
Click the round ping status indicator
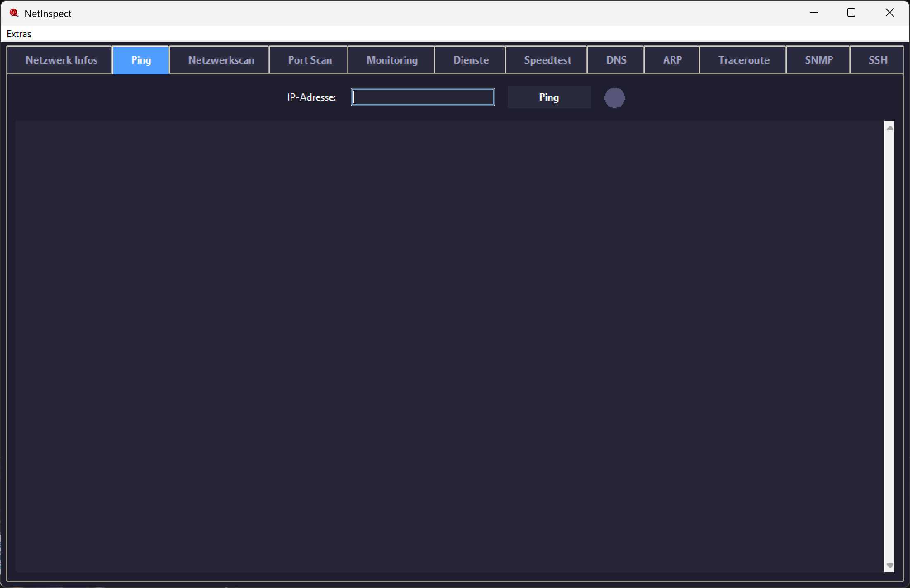pyautogui.click(x=614, y=98)
